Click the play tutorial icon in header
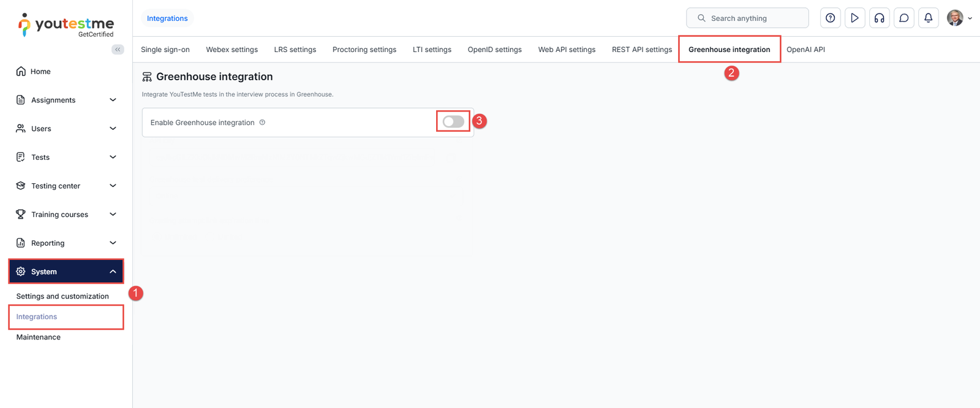The width and height of the screenshot is (980, 408). coord(854,18)
